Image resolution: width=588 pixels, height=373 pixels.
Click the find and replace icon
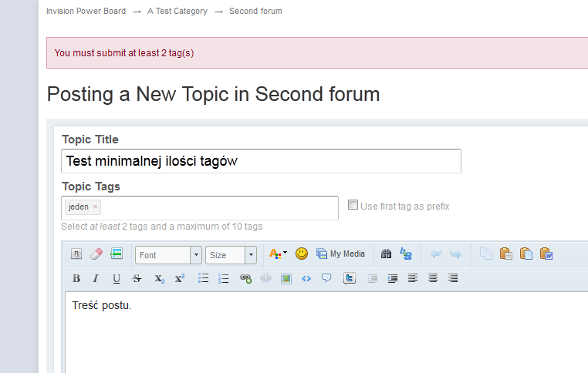tap(406, 254)
